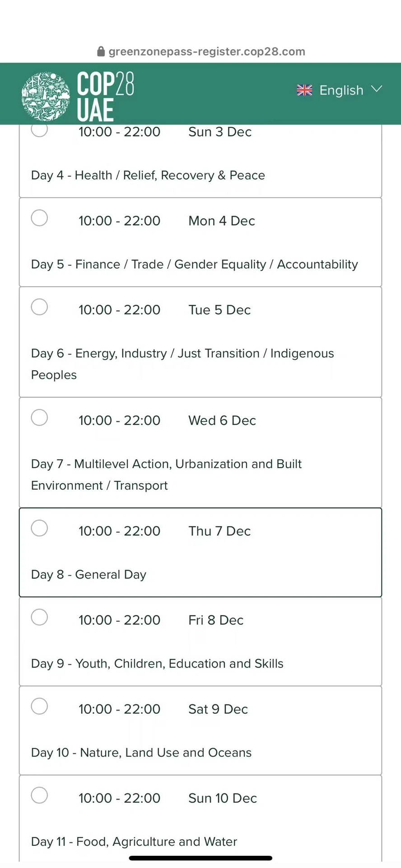
Task: Open the English language dropdown
Action: coord(341,90)
